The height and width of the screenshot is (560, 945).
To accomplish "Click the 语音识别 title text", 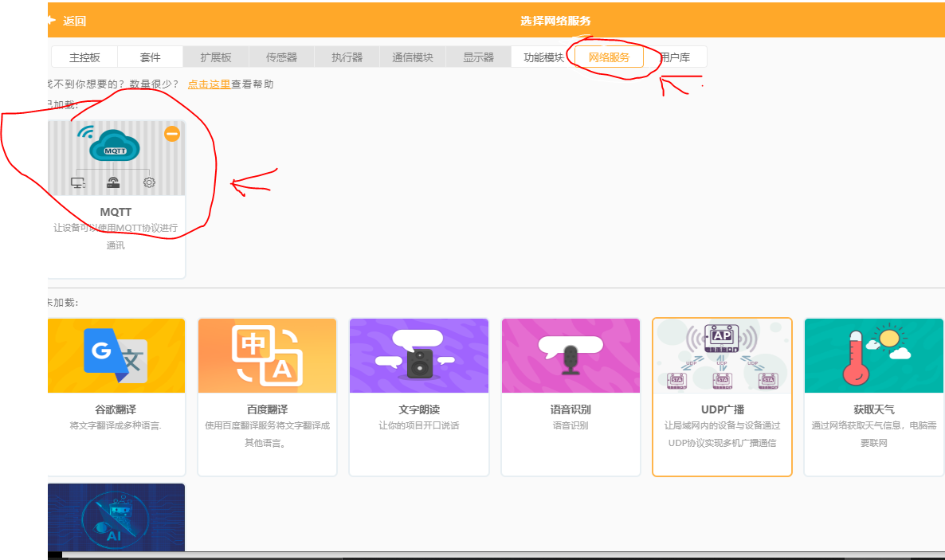I will pyautogui.click(x=571, y=409).
